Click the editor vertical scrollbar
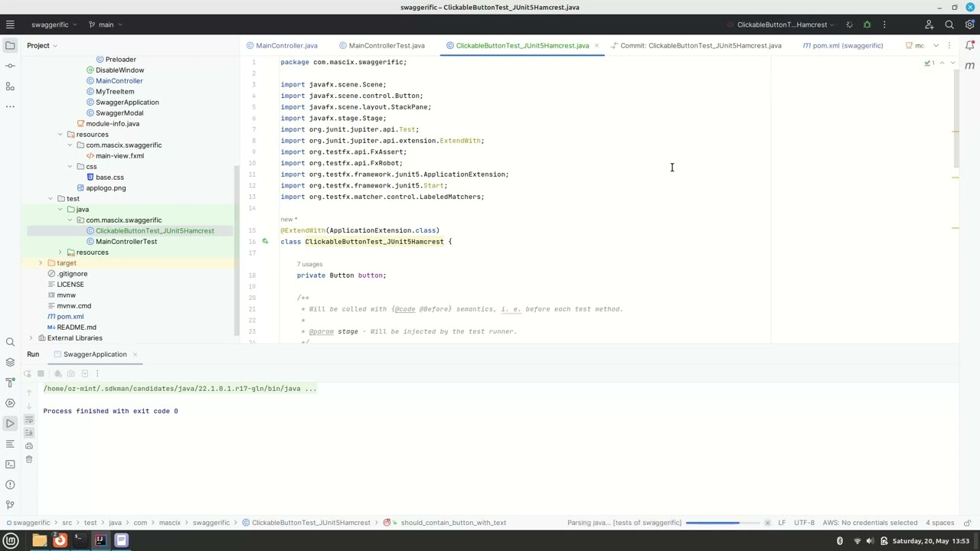The height and width of the screenshot is (551, 980). (x=955, y=119)
